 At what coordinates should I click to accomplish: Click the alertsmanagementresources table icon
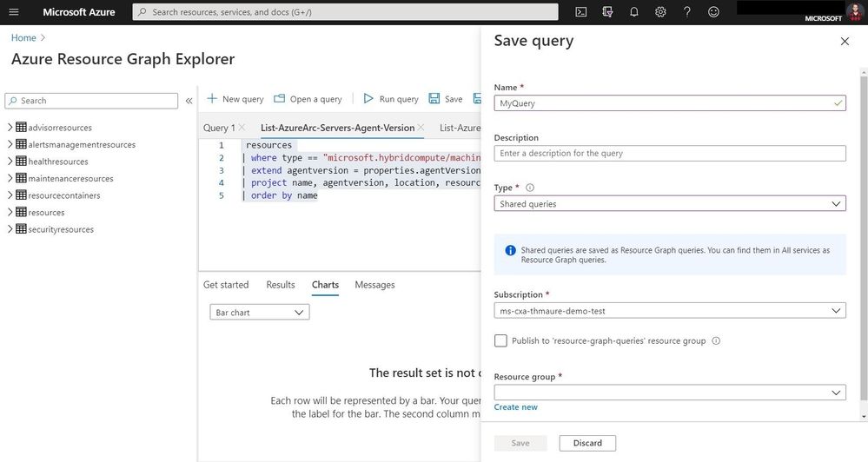21,144
